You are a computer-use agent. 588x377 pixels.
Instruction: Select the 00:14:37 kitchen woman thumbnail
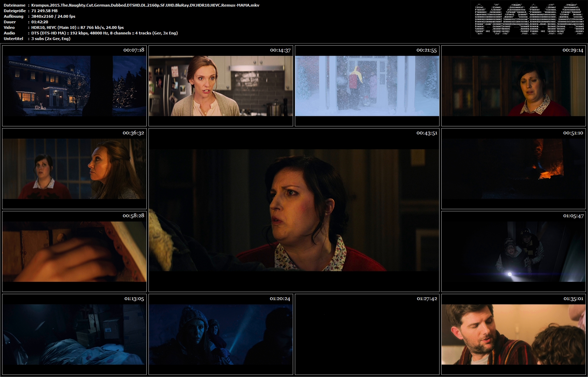(x=221, y=86)
